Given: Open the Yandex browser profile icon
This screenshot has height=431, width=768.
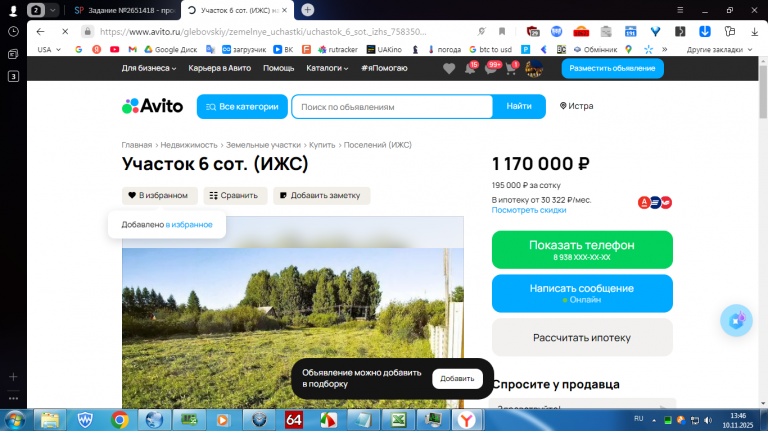Looking at the screenshot, I should (x=13, y=10).
